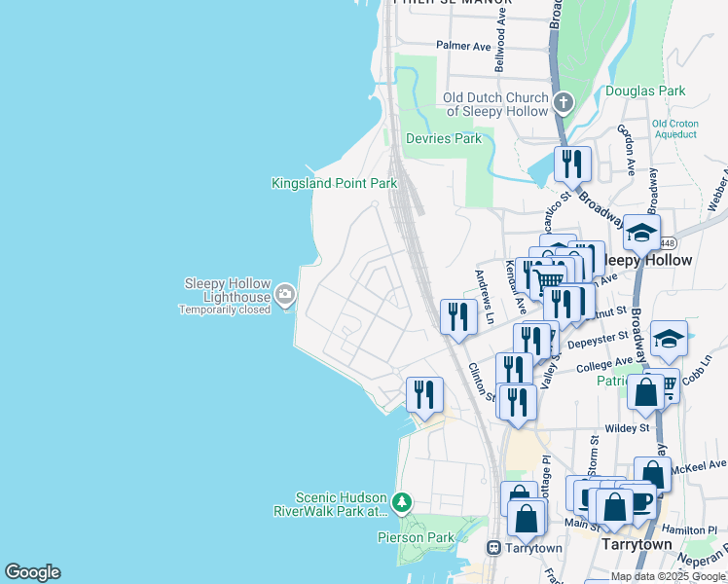Screen dimensions: 728x584
Task: Select the Devries Park label
Action: pyautogui.click(x=444, y=138)
